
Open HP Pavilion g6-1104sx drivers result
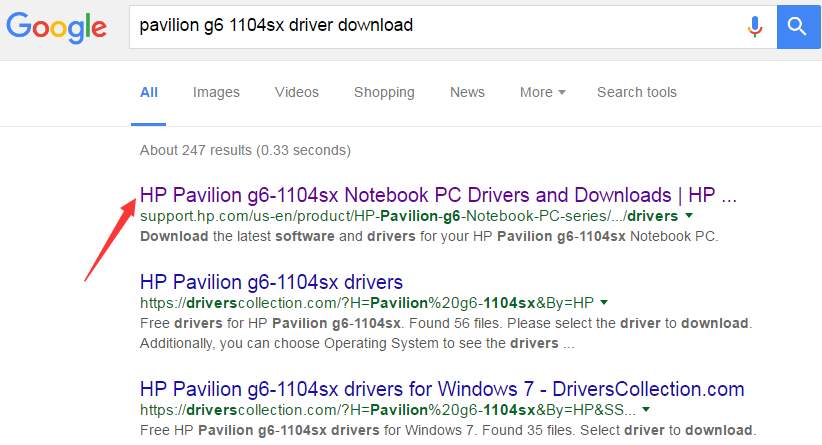pos(271,282)
